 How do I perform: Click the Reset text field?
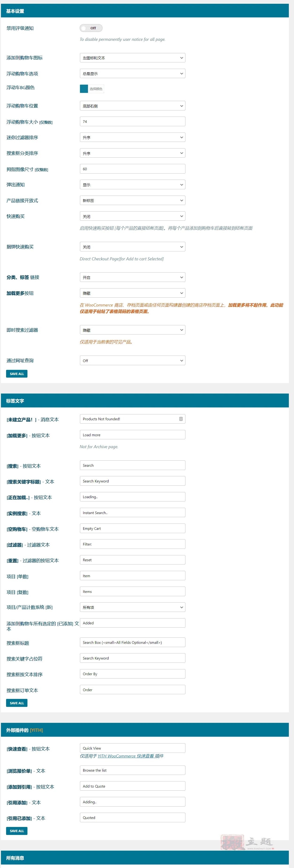click(x=132, y=560)
